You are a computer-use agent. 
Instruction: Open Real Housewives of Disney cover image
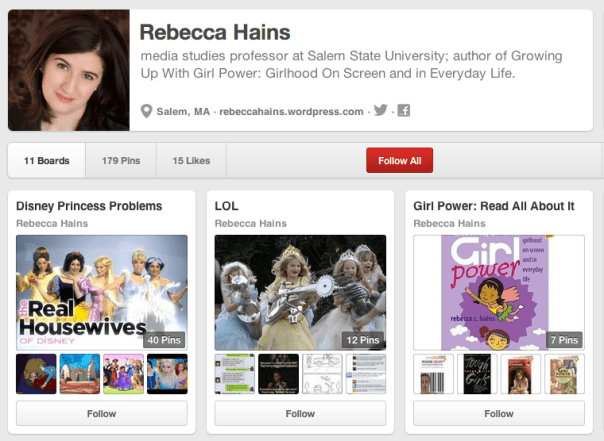(x=102, y=292)
